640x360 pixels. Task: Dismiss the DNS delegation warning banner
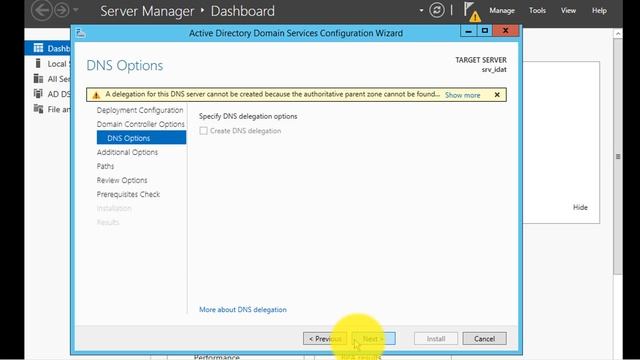tap(497, 95)
